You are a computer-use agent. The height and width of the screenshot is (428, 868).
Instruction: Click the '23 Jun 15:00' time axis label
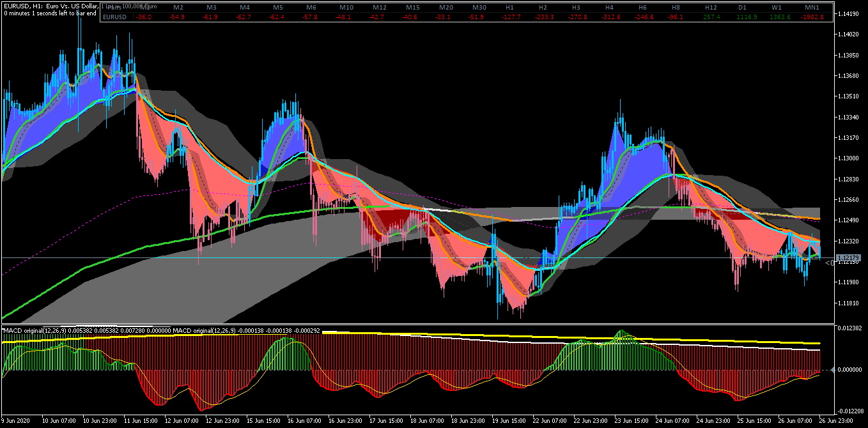click(x=631, y=422)
